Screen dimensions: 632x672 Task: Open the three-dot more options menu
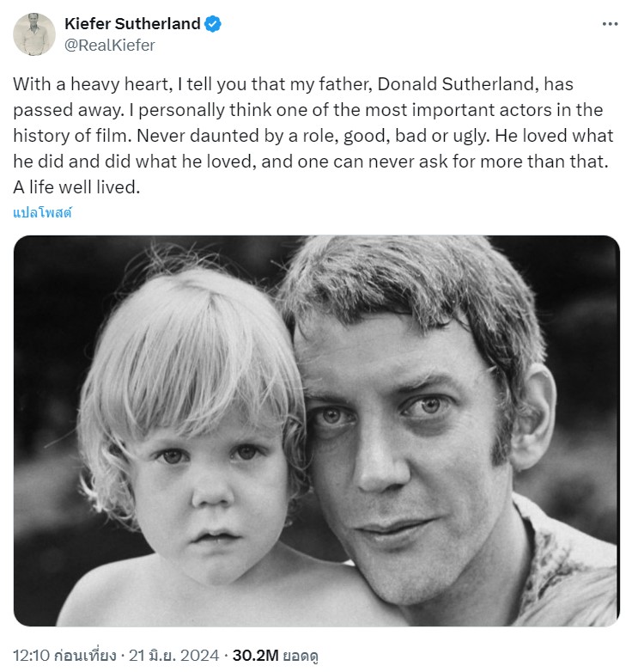[610, 24]
